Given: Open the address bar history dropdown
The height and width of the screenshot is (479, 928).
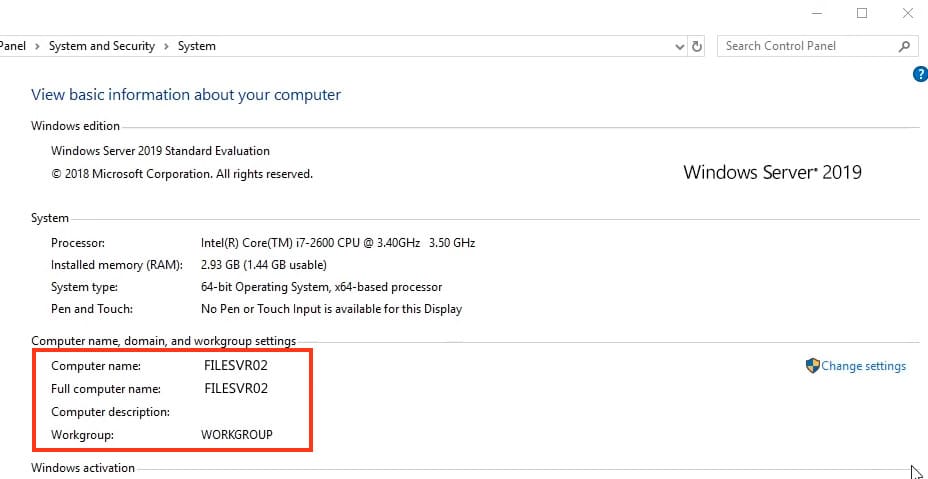Looking at the screenshot, I should 679,46.
